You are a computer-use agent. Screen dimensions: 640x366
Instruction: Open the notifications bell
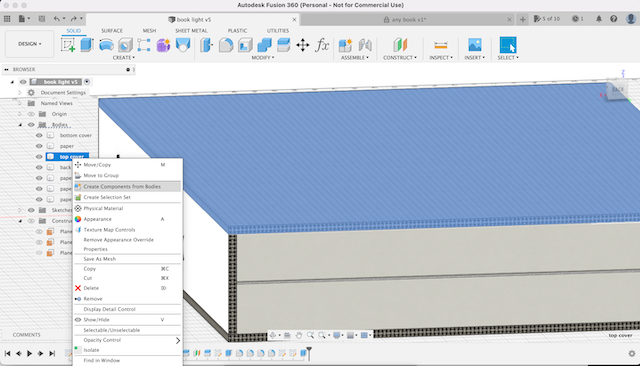599,19
